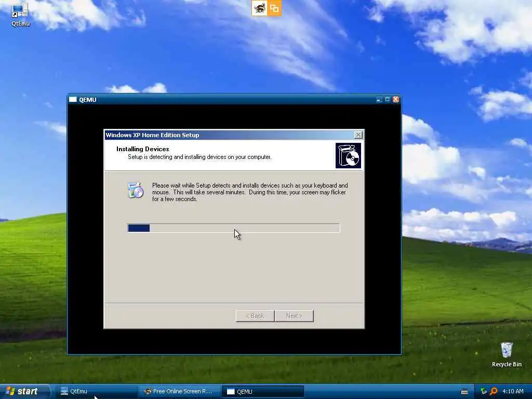Image resolution: width=532 pixels, height=399 pixels.
Task: Click the keyboard icon in the taskbar
Action: [464, 392]
